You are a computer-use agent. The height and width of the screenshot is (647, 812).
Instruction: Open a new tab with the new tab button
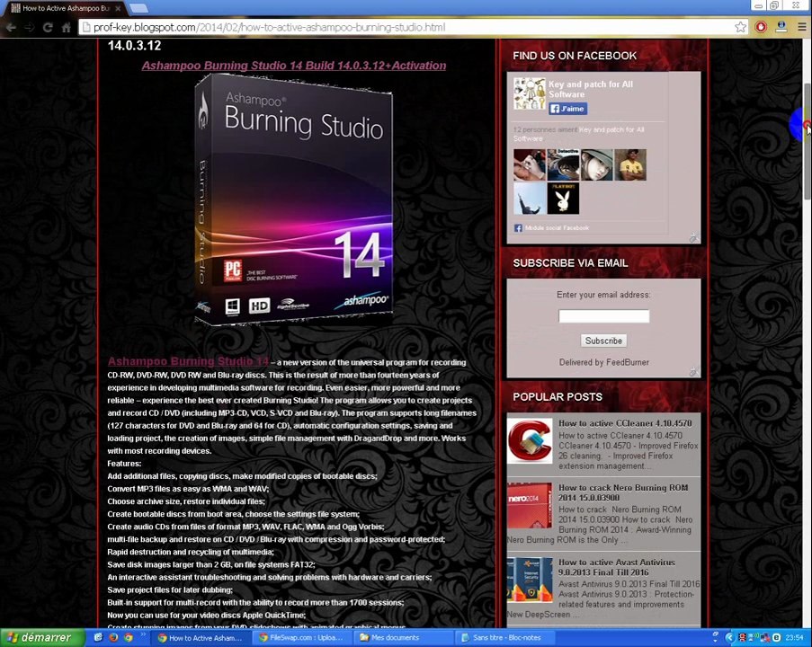(138, 8)
